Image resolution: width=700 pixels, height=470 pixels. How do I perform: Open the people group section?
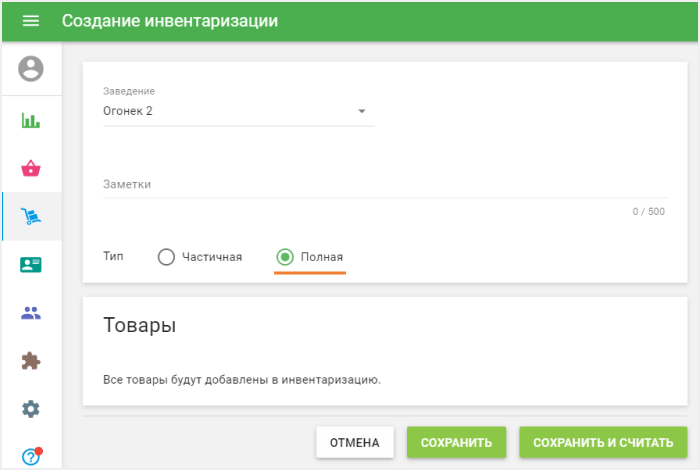click(31, 313)
